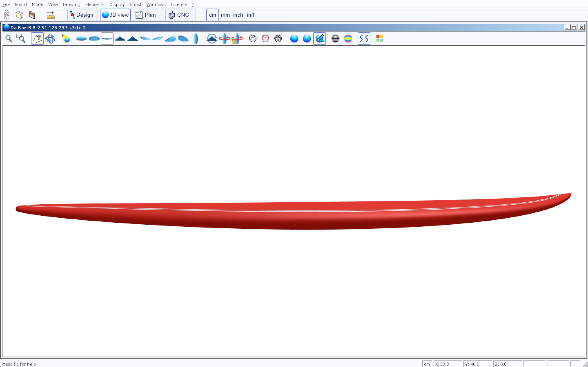Click the red-ringed board rotation icon

(x=224, y=39)
